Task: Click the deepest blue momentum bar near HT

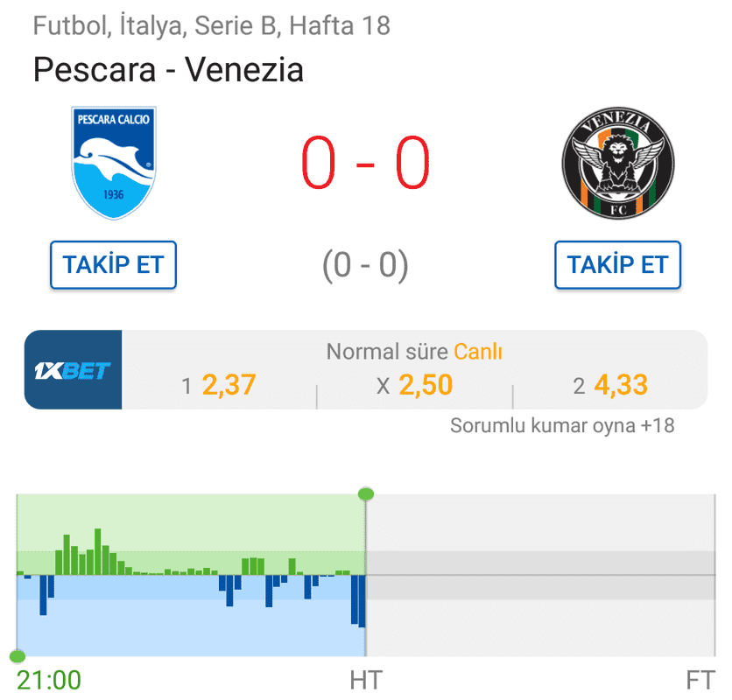Action: [362, 601]
